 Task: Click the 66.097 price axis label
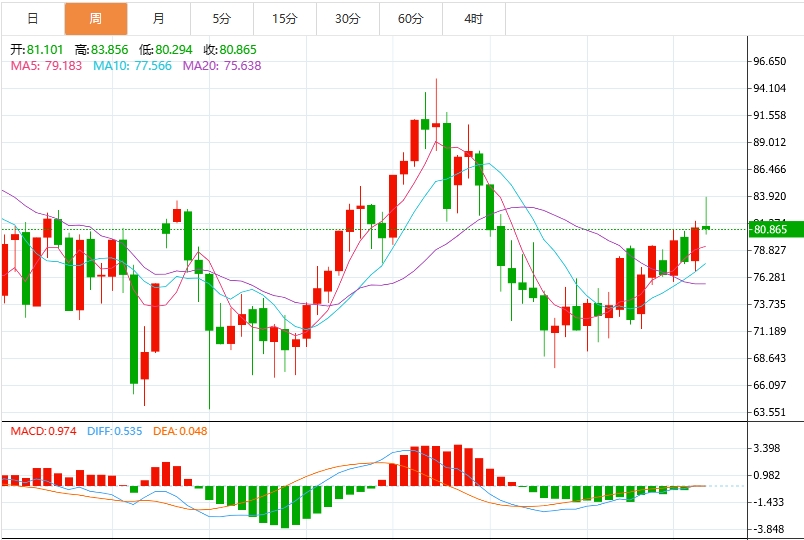[x=769, y=385]
